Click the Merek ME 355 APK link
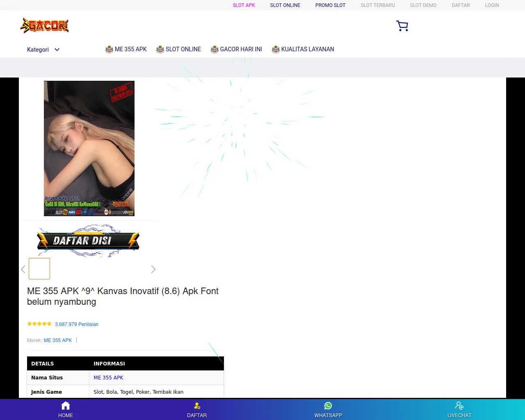This screenshot has height=420, width=525. 58,340
